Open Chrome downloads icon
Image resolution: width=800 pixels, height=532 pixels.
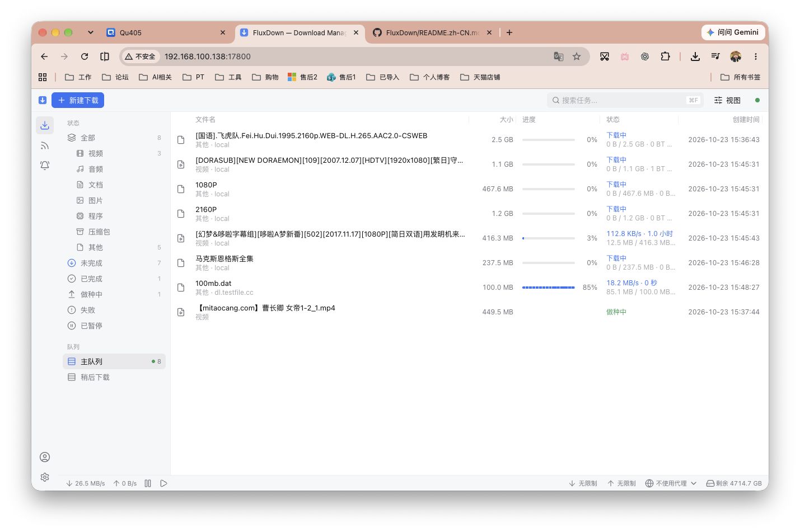[695, 57]
